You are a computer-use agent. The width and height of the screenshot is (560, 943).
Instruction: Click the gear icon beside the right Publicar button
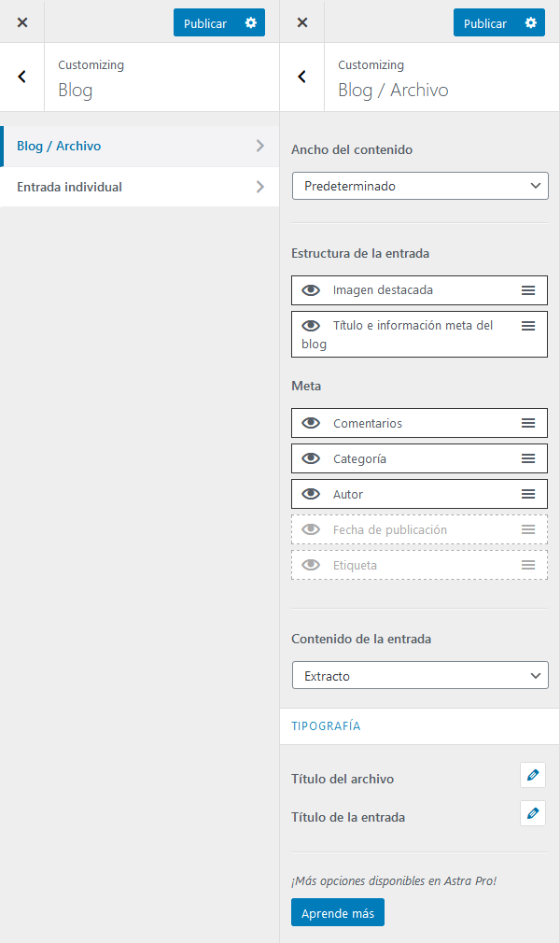[x=528, y=22]
